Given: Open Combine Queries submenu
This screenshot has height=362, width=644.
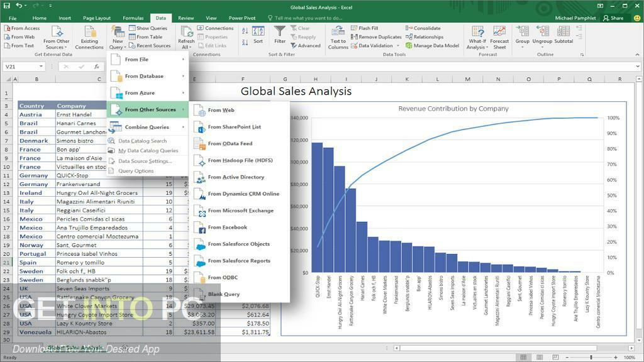Looking at the screenshot, I should 148,127.
